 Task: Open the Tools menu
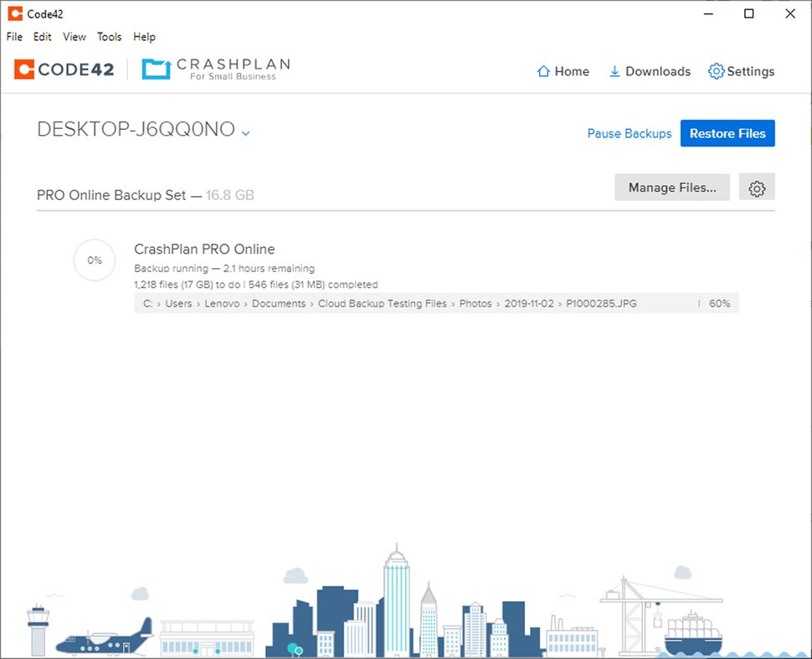109,37
